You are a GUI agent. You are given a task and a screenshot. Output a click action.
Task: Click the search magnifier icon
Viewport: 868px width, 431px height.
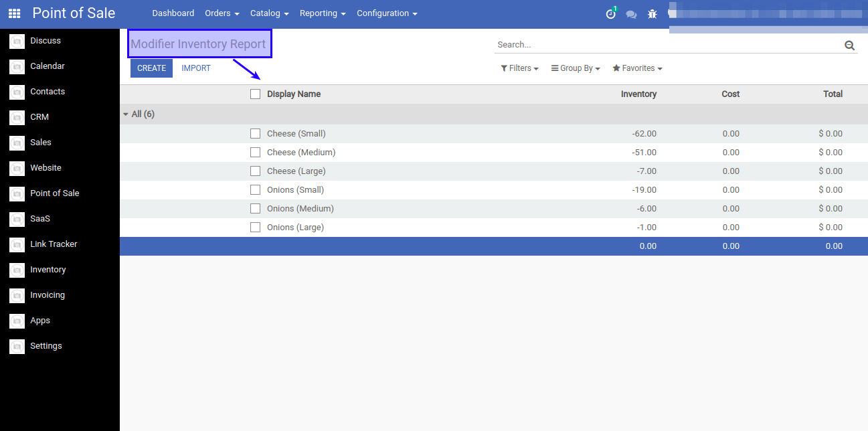[850, 45]
